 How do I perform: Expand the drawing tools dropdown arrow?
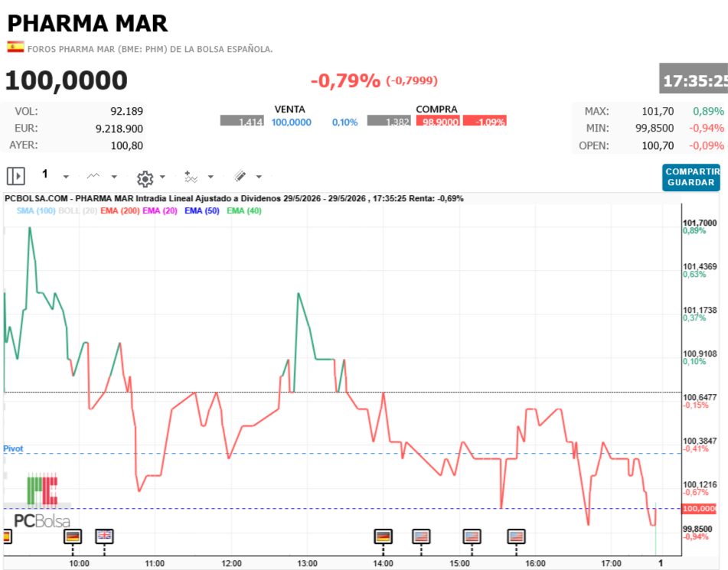259,177
